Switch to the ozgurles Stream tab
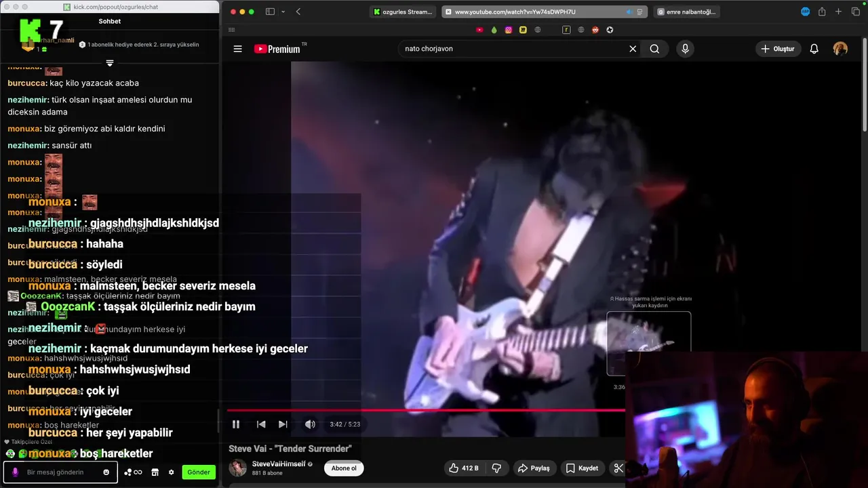This screenshot has width=868, height=488. 403,12
